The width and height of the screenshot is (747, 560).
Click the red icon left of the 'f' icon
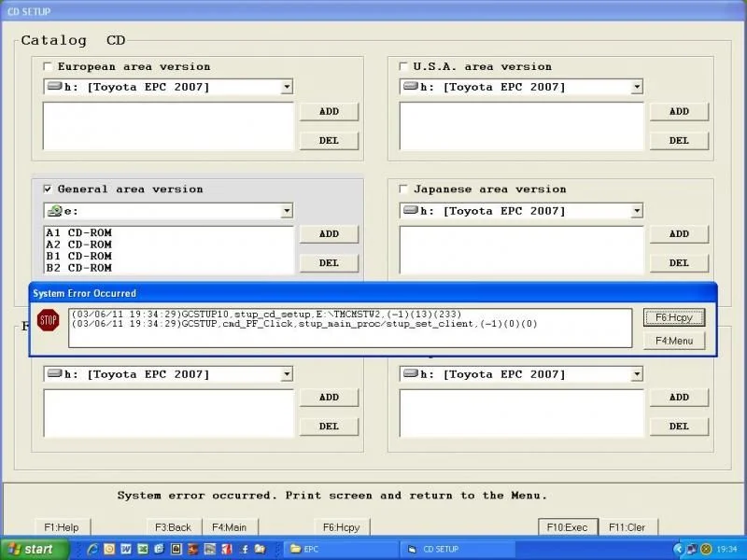click(x=227, y=549)
